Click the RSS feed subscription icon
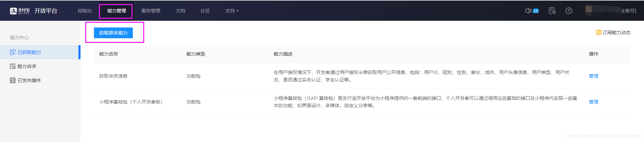Viewport: 644px width, 142px height. pyautogui.click(x=598, y=32)
